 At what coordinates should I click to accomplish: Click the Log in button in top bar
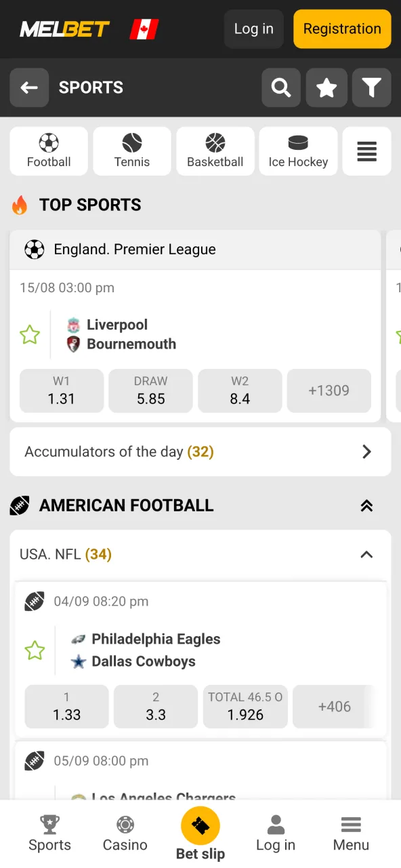253,28
